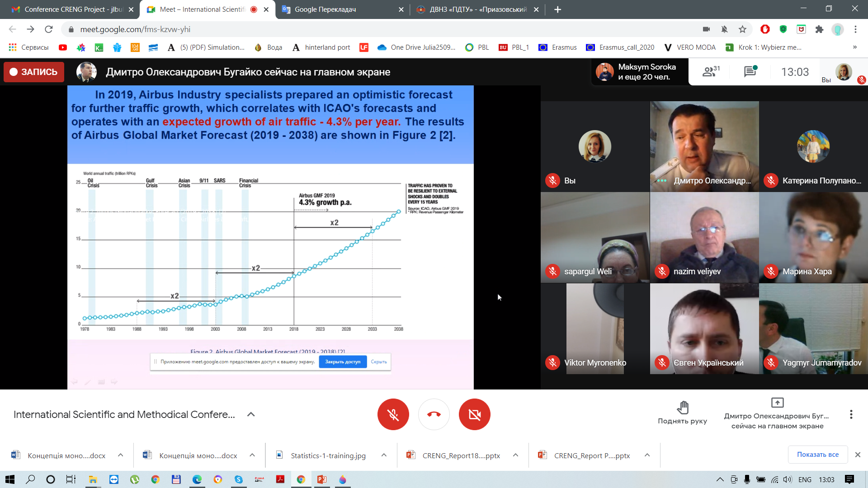Open PowerPoint from the taskbar
Image resolution: width=868 pixels, height=488 pixels.
tap(322, 479)
